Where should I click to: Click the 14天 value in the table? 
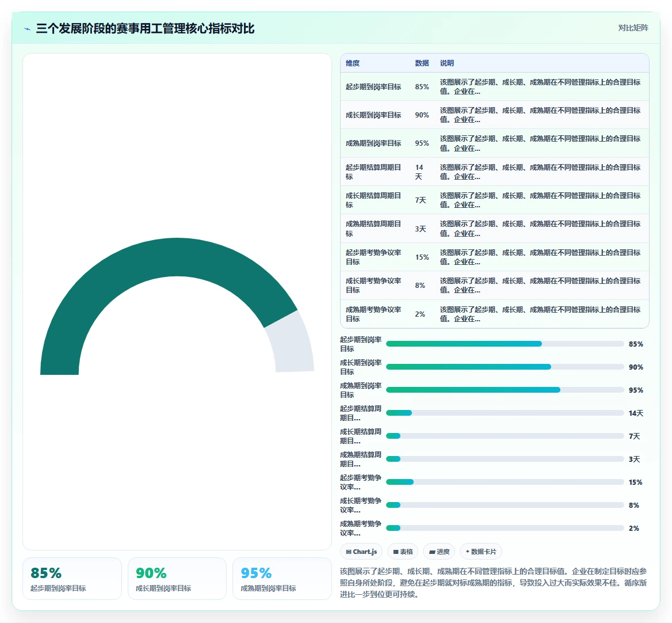pos(419,172)
